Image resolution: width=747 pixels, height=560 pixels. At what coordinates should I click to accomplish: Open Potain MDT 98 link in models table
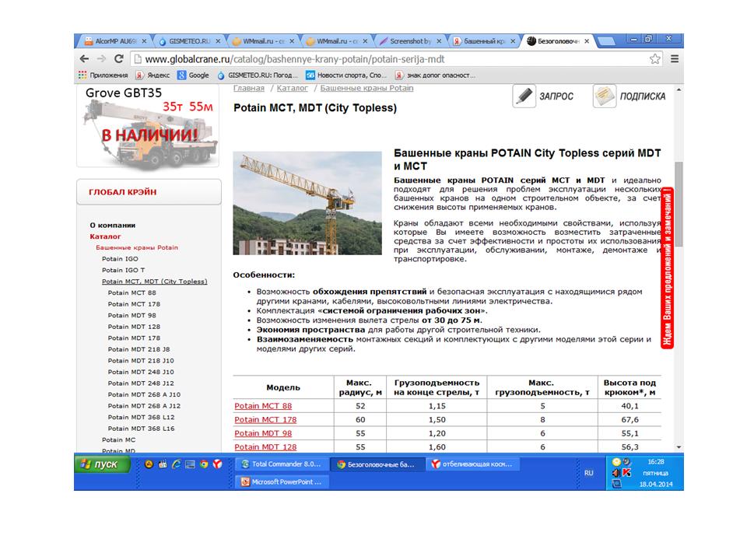(263, 433)
